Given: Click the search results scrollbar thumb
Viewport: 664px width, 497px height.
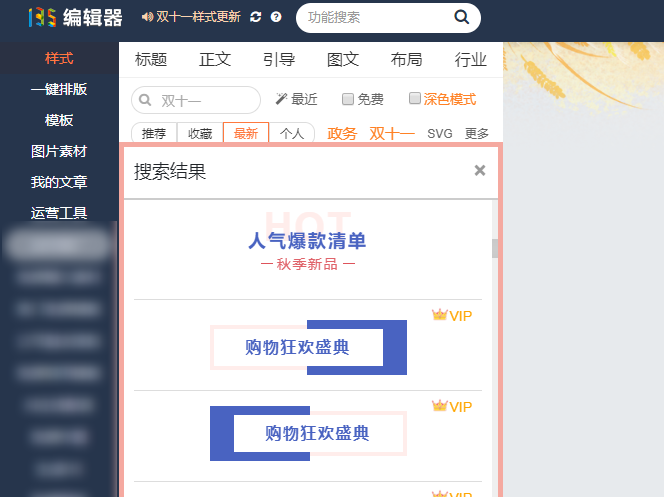Looking at the screenshot, I should click(495, 248).
